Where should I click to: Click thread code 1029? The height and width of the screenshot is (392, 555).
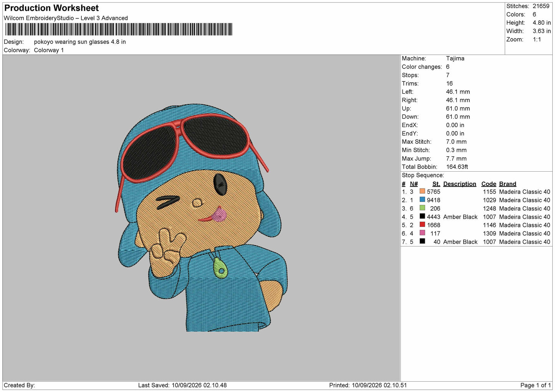pos(490,200)
